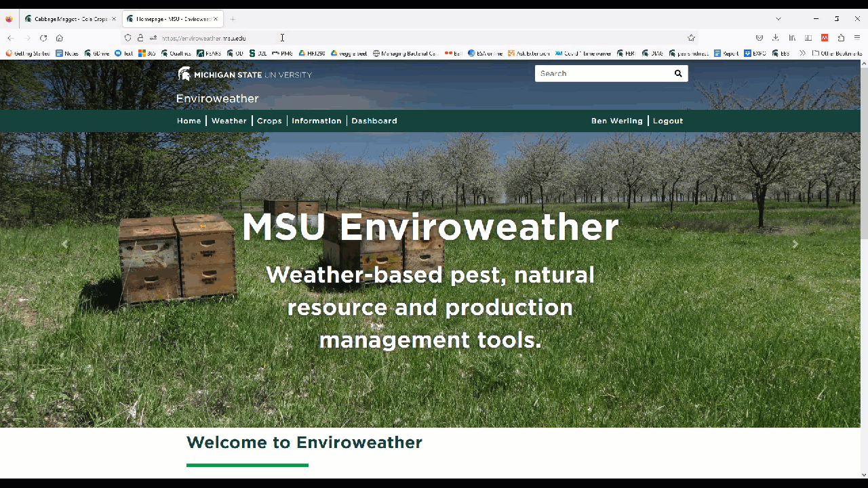
Task: Toggle tracking protection shield in address bar
Action: point(127,37)
